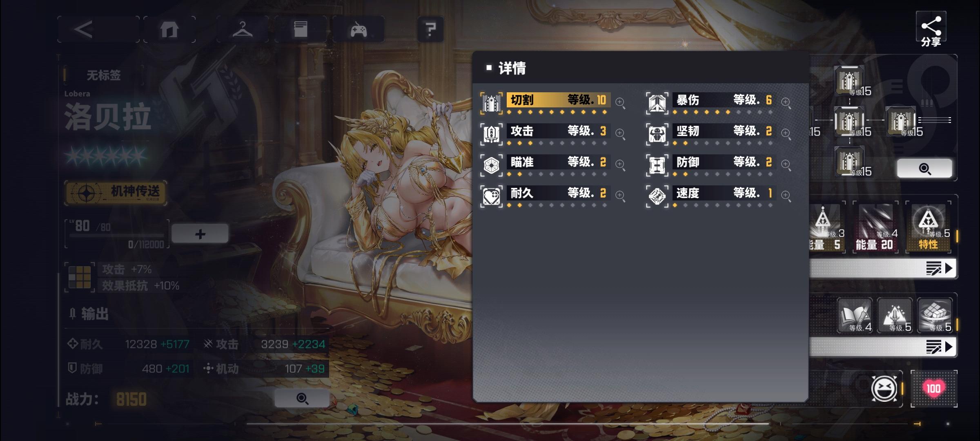Open the question mark help icon

click(x=430, y=29)
